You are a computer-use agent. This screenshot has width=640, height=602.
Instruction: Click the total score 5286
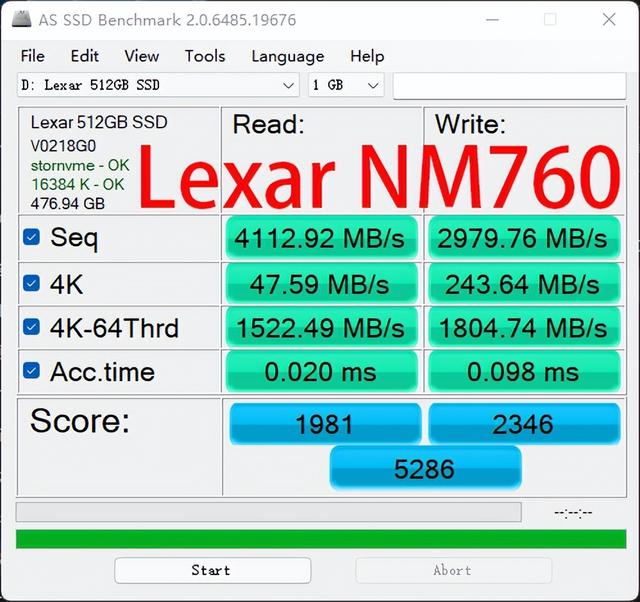point(425,468)
